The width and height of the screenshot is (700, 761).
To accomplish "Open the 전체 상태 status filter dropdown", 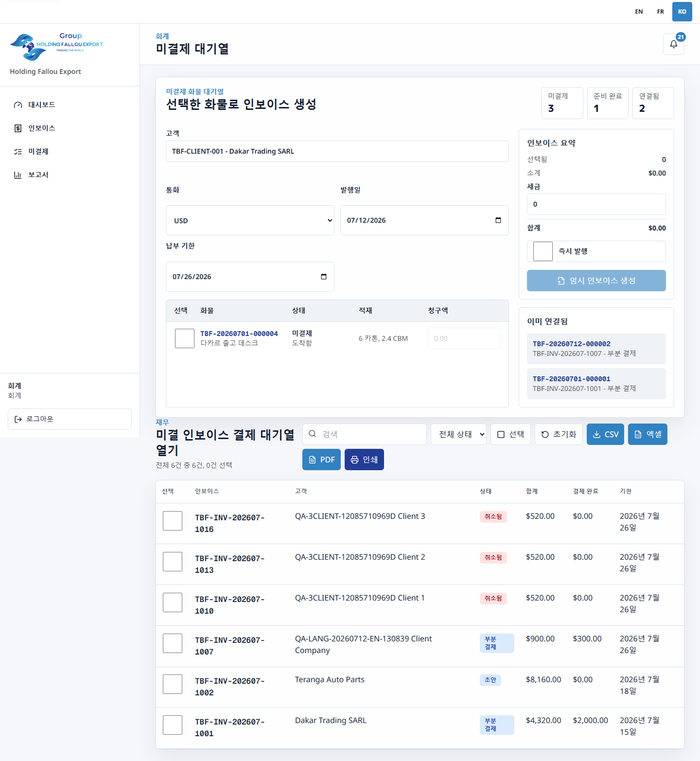I will 458,434.
